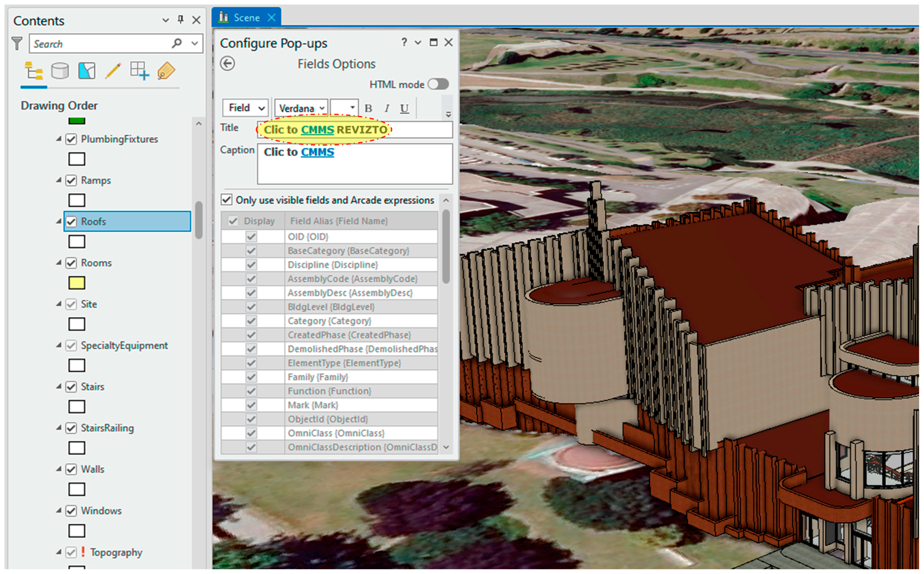The image size is (924, 574).
Task: Switch to Scene tab
Action: (246, 17)
